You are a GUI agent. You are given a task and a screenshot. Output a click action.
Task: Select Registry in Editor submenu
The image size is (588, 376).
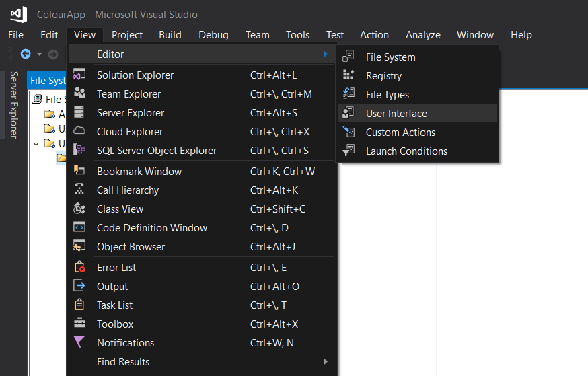[x=417, y=76]
